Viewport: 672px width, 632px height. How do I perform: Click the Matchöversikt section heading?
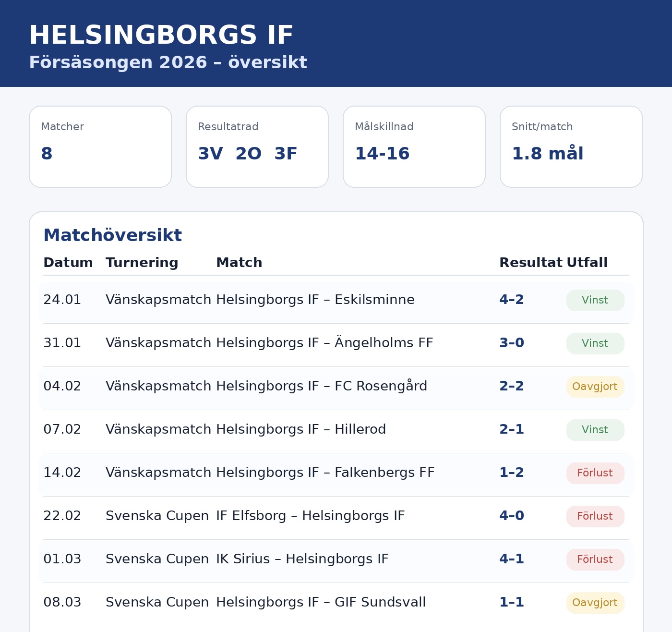point(113,235)
